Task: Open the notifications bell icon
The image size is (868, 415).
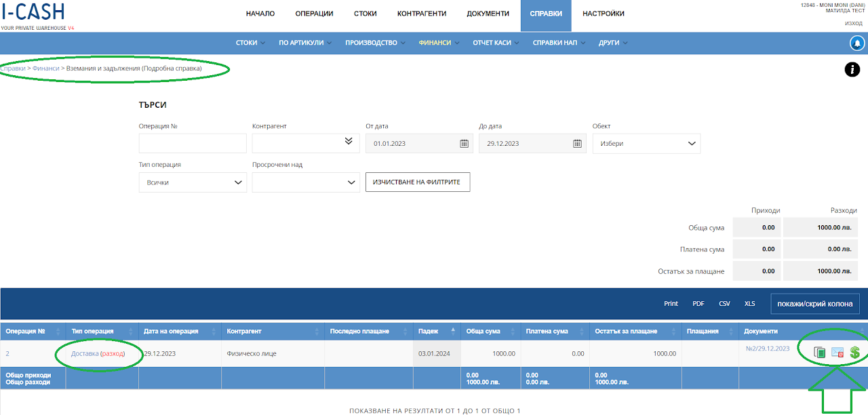Action: click(x=857, y=43)
